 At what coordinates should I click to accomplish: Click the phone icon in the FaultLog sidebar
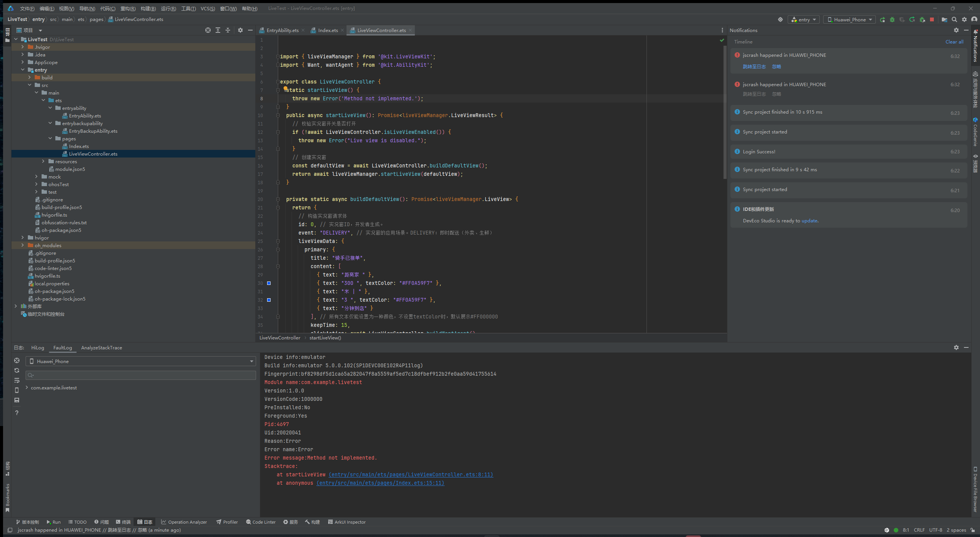[17, 390]
